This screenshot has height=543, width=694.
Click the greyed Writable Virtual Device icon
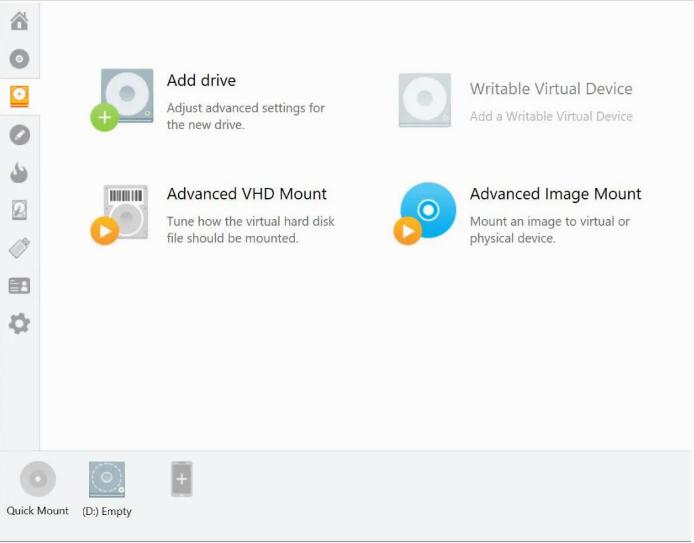[x=425, y=99]
